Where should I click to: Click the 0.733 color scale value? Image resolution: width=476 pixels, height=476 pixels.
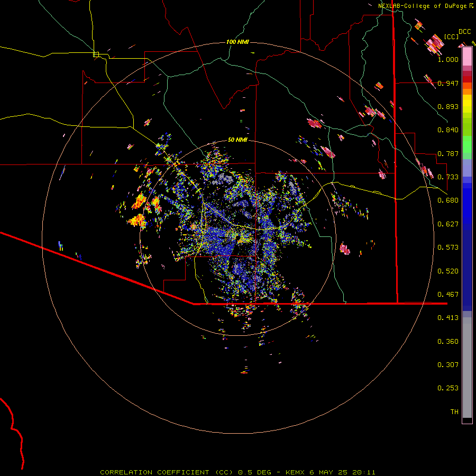(448, 177)
